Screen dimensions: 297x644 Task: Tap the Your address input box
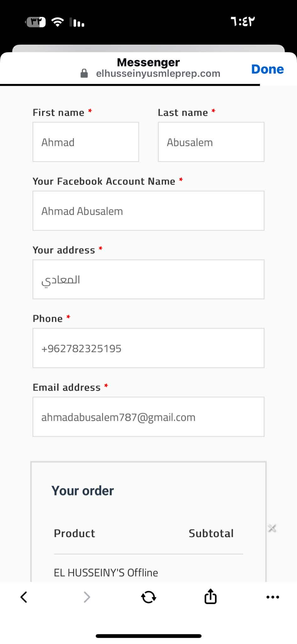click(148, 279)
